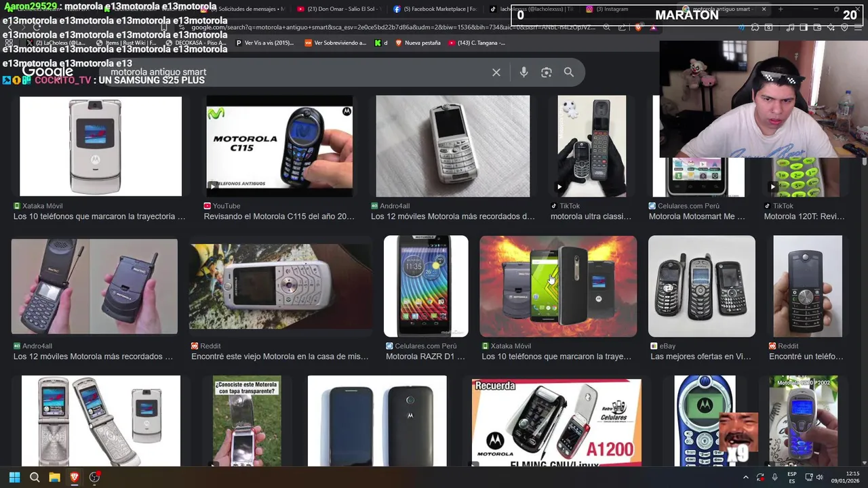Open the transparent-cover Motorola '¿Conociste este Motorola' image

[x=247, y=421]
